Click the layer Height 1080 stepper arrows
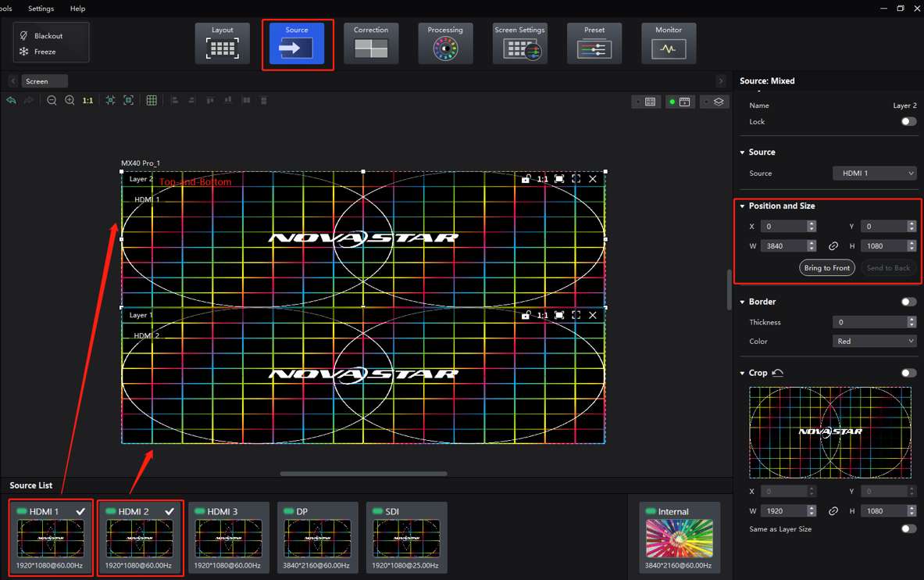This screenshot has width=924, height=580. (912, 246)
